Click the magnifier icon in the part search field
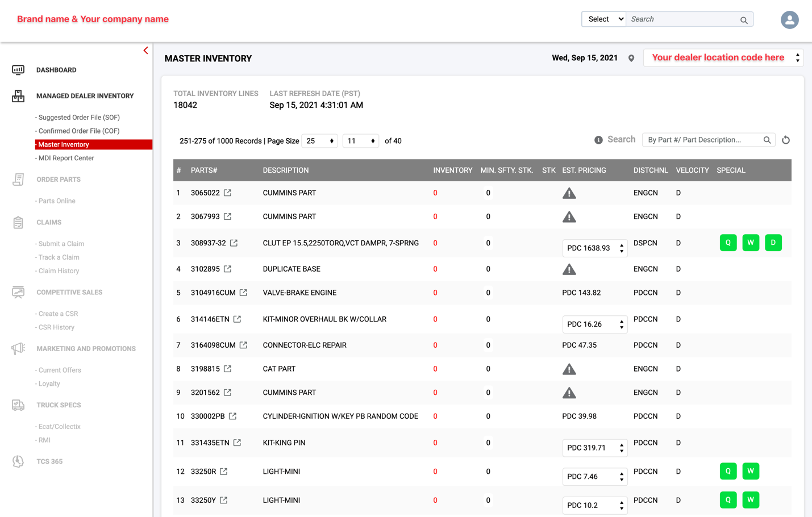The image size is (812, 517). point(767,140)
